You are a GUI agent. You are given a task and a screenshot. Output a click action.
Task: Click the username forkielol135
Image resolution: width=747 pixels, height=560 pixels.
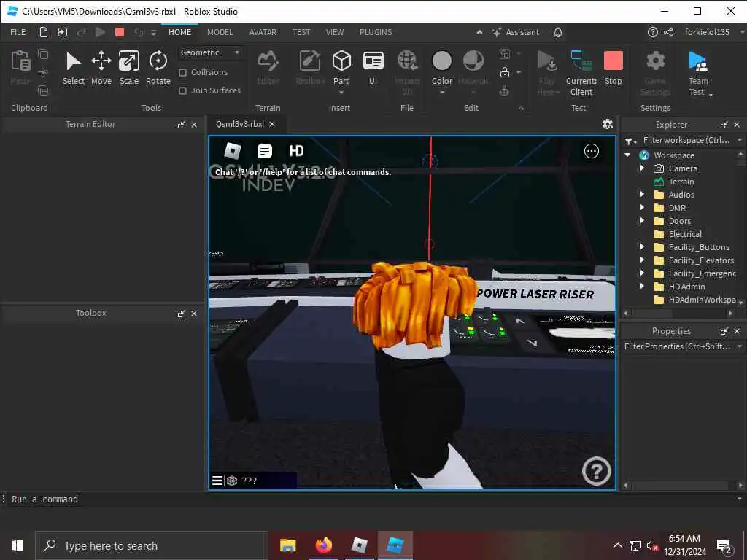point(707,32)
